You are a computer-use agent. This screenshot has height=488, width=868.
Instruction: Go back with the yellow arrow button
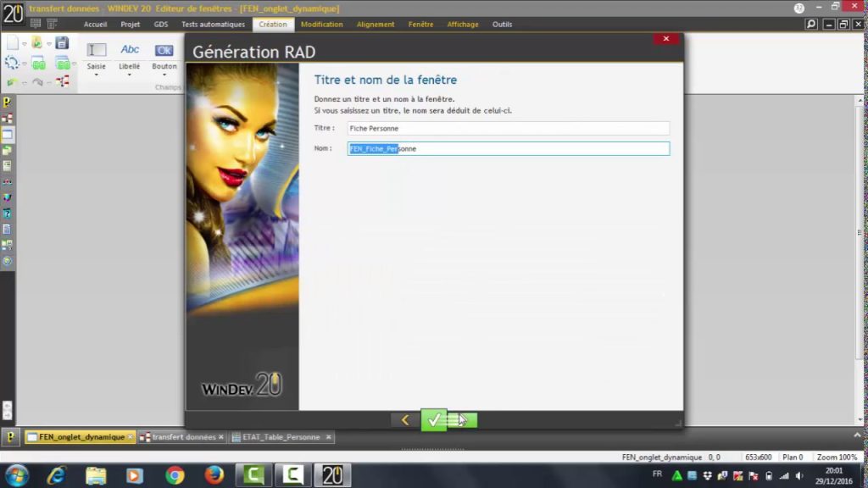405,419
